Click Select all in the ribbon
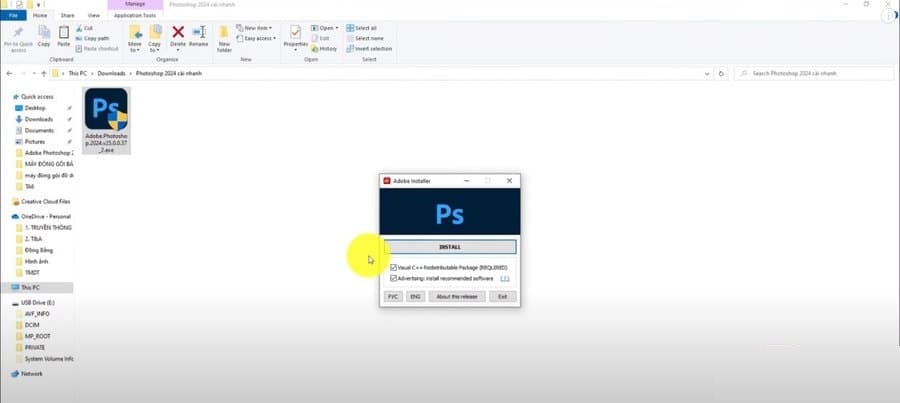Viewport: 900px width, 403px height. 362,28
